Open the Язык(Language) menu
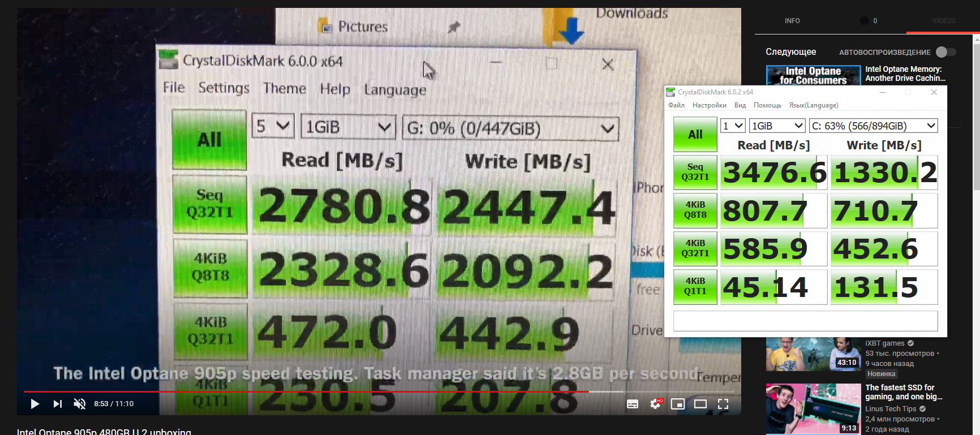This screenshot has height=435, width=980. (x=814, y=105)
